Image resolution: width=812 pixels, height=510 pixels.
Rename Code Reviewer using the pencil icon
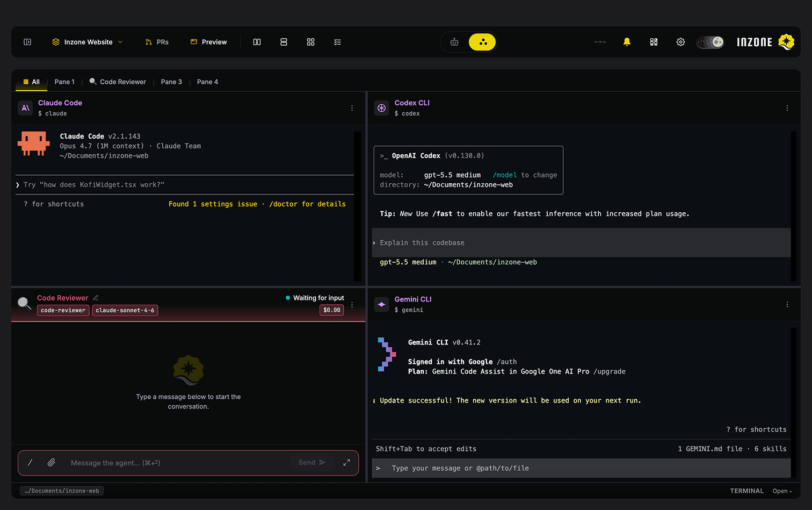point(96,298)
